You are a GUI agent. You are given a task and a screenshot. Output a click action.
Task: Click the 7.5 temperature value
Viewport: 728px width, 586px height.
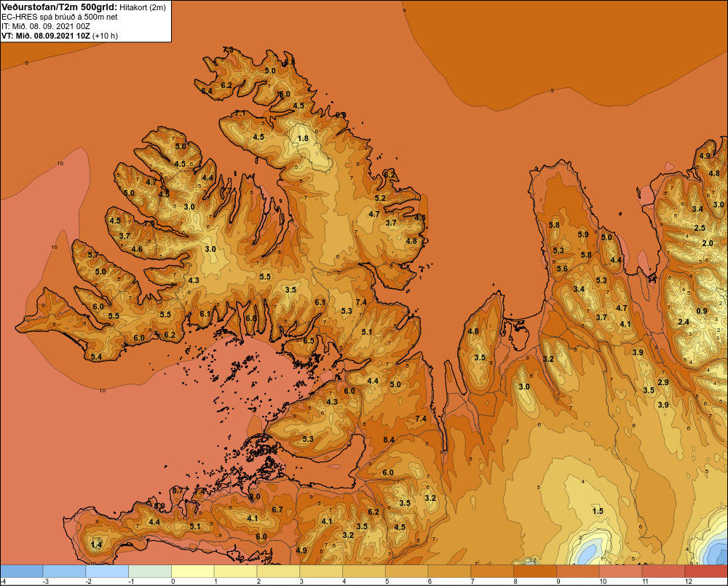pos(149,223)
